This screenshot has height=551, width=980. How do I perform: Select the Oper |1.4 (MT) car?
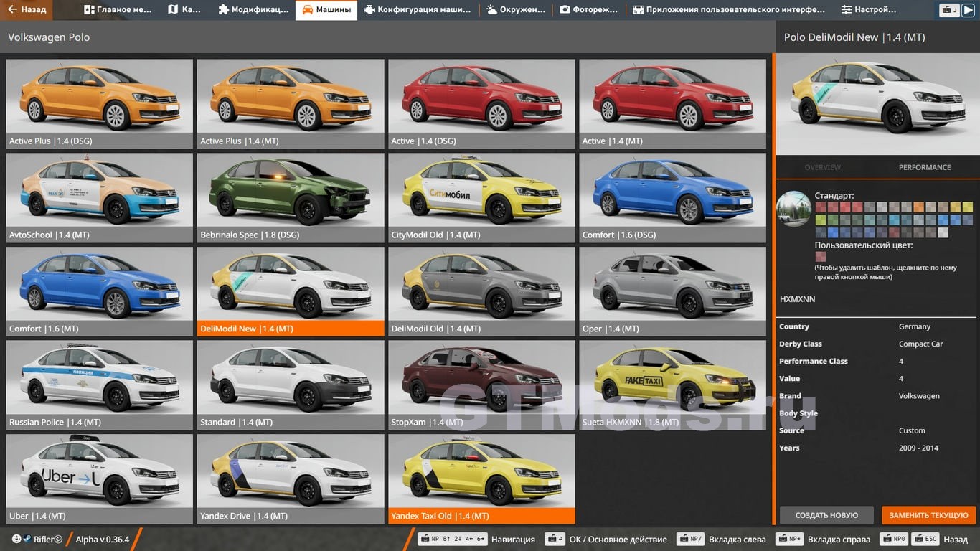pyautogui.click(x=673, y=291)
